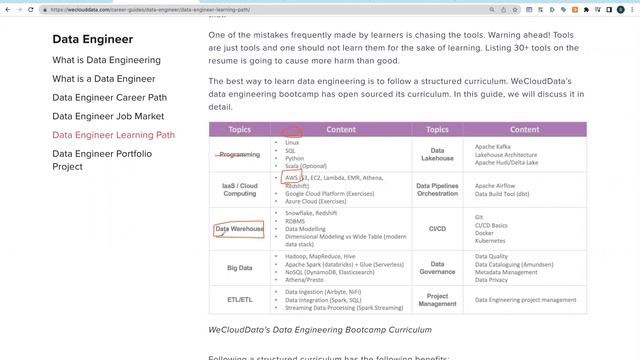Click the ETL/ETL topic cell

[x=240, y=299]
